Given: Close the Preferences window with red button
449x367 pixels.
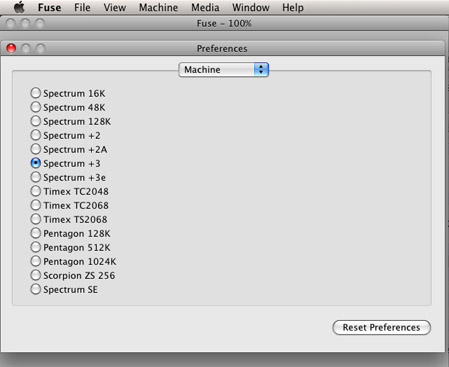Looking at the screenshot, I should click(11, 49).
